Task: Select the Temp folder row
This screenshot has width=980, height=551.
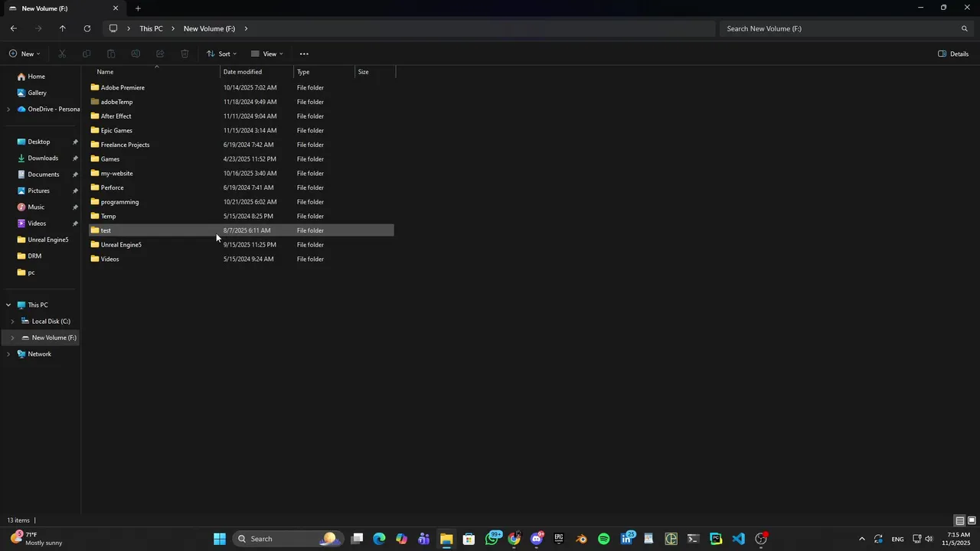Action: [241, 217]
